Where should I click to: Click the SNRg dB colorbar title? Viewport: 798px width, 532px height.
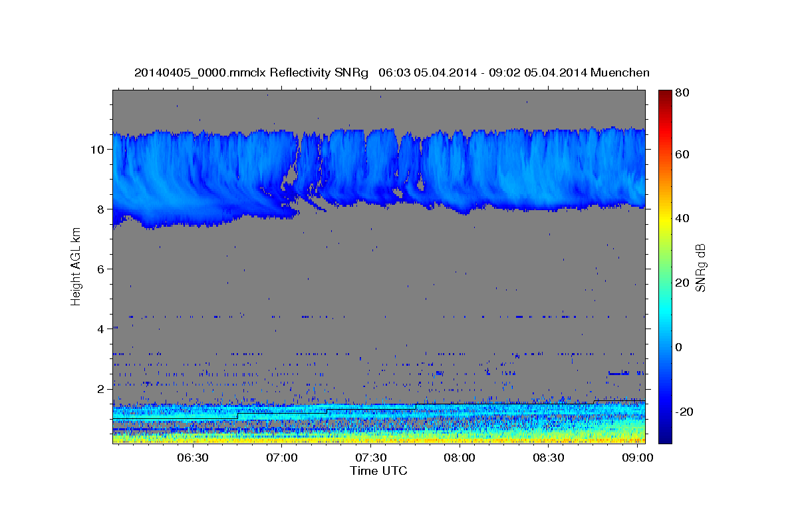(x=700, y=267)
